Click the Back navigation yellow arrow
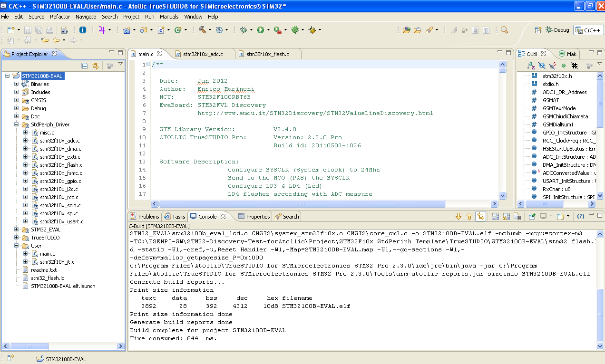 (56, 40)
